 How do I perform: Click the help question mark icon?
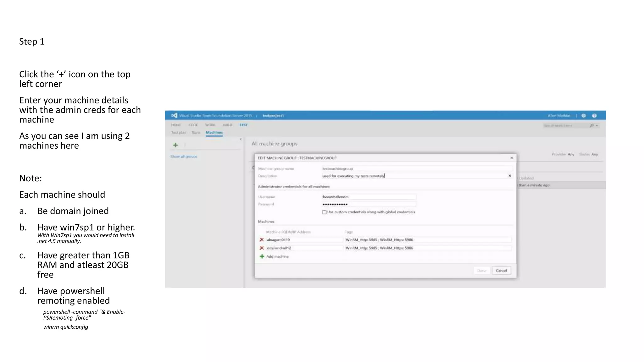point(594,116)
